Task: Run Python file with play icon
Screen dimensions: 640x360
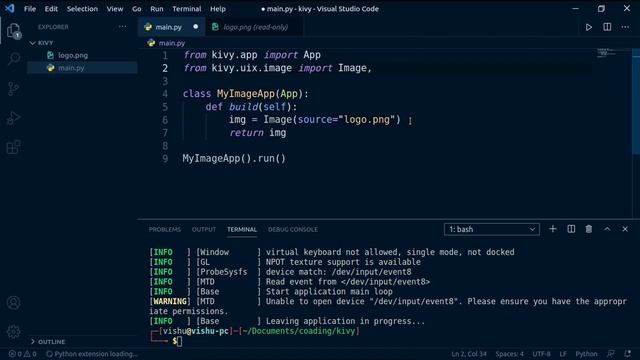Action: pos(589,27)
